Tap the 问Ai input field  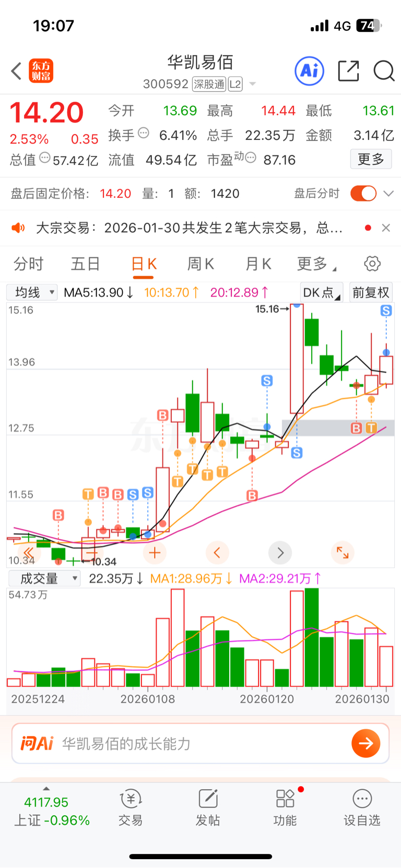pyautogui.click(x=200, y=743)
